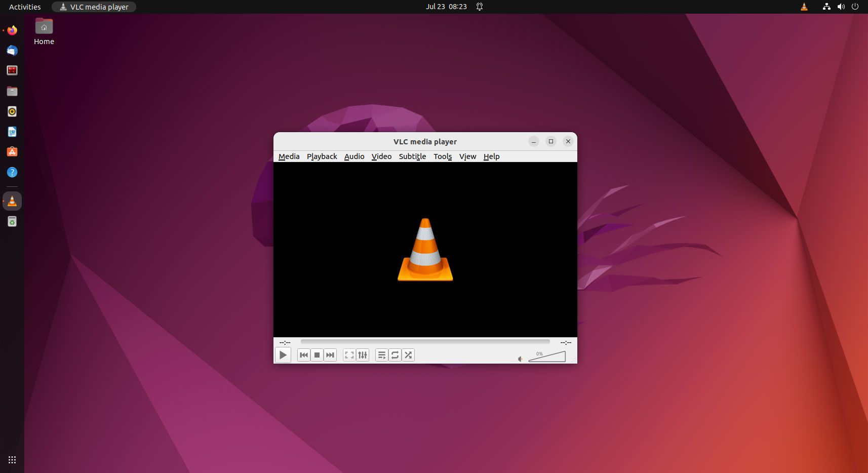Open the Playback menu

coord(322,156)
